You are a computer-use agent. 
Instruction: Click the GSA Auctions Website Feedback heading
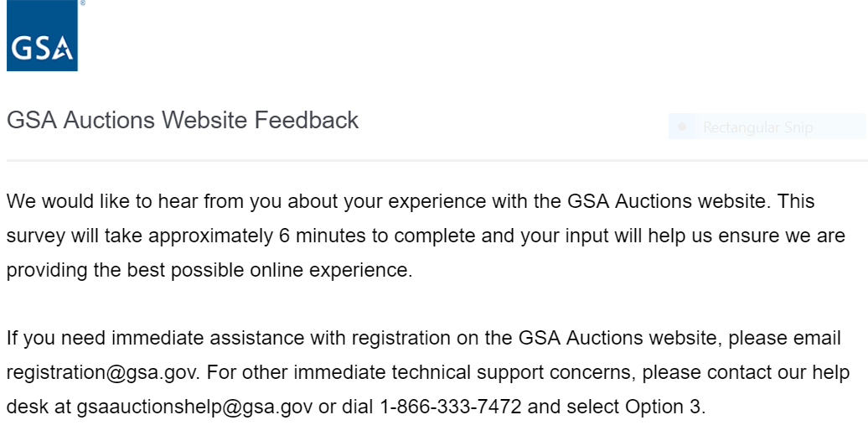click(x=183, y=120)
